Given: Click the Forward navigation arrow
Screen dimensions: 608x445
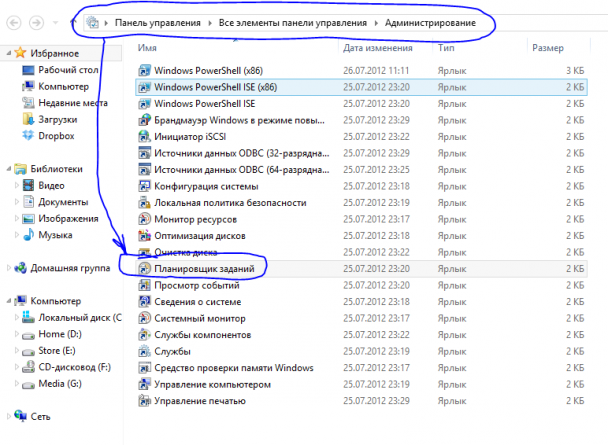Looking at the screenshot, I should pos(36,23).
